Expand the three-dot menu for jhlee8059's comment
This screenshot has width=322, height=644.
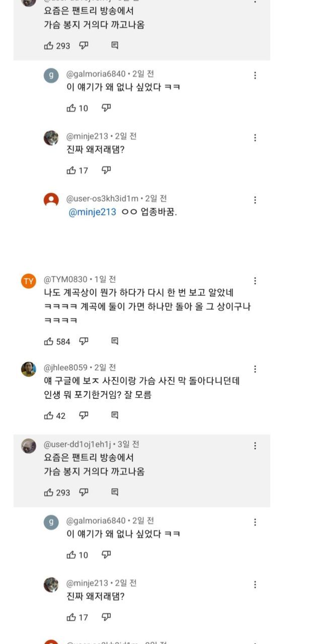tap(255, 369)
